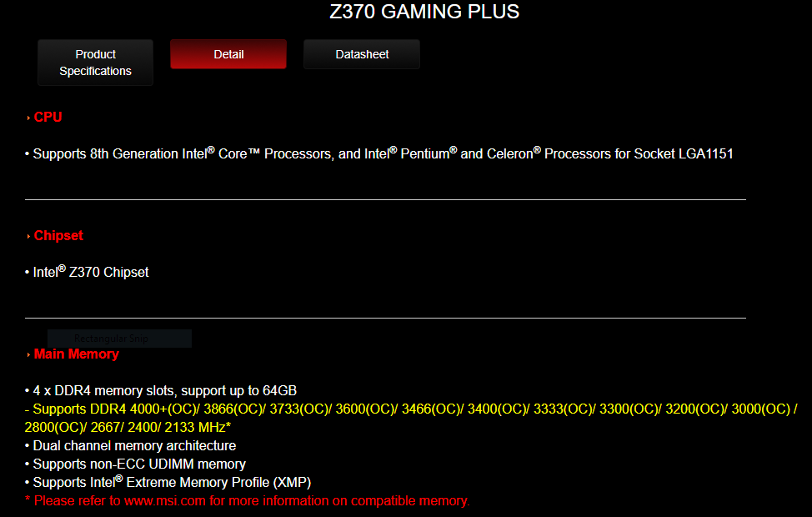Click the triangle icon beside Main Memory
Image resolution: width=812 pixels, height=517 pixels.
[x=28, y=355]
